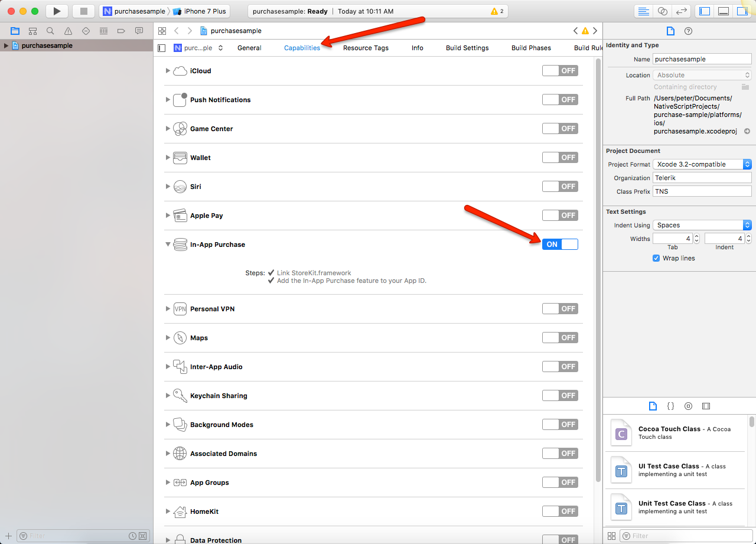Open the related items grid menu
This screenshot has height=544, width=756.
162,31
